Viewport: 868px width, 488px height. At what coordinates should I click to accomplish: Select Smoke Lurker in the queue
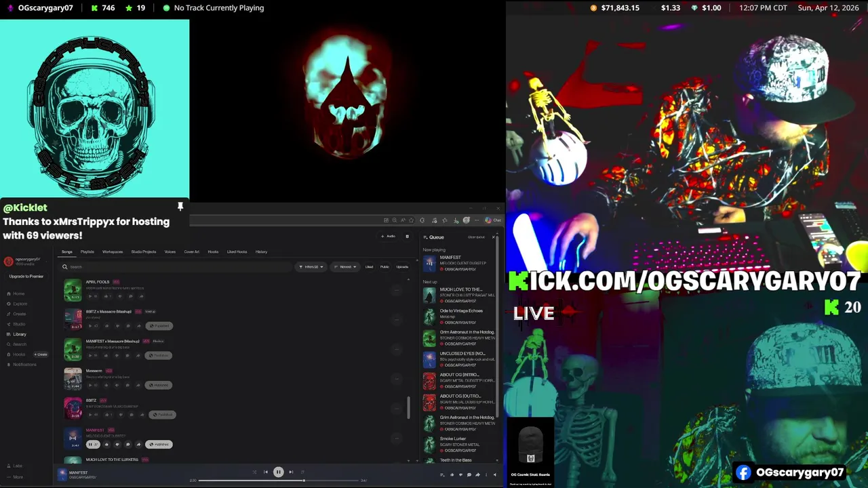[458, 445]
